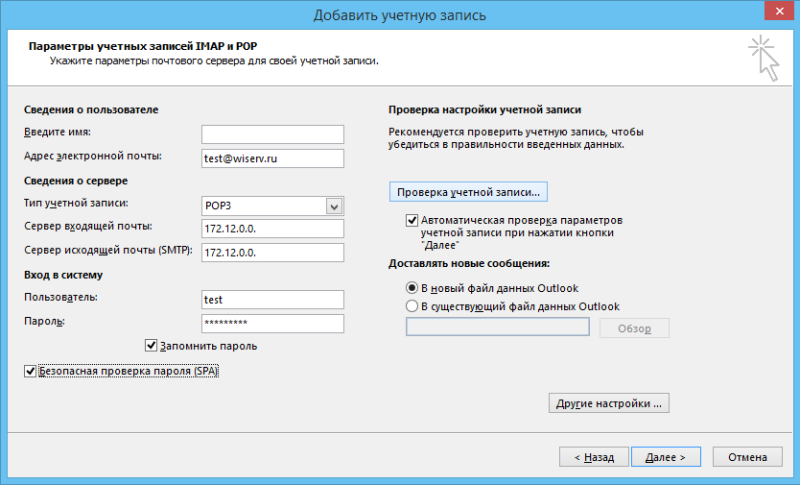The height and width of the screenshot is (485, 800).
Task: Close the 'Добавить учетную запись' dialog window
Action: click(x=775, y=12)
